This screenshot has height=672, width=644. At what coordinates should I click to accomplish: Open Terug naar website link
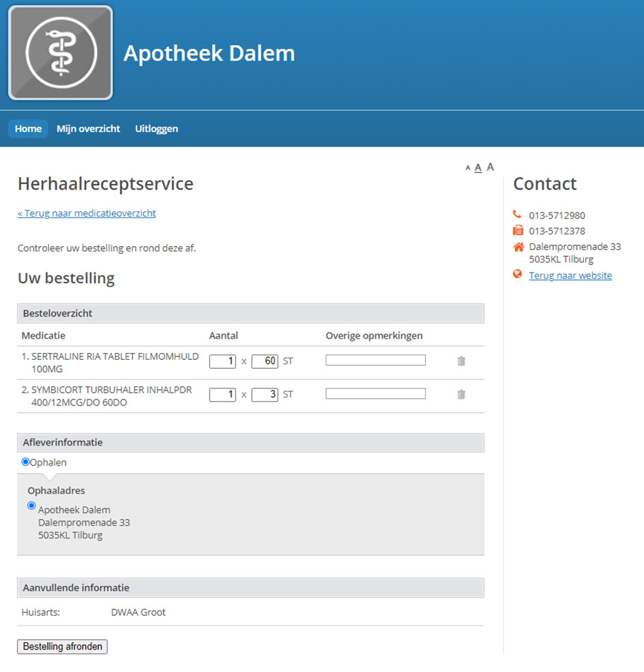pyautogui.click(x=570, y=275)
